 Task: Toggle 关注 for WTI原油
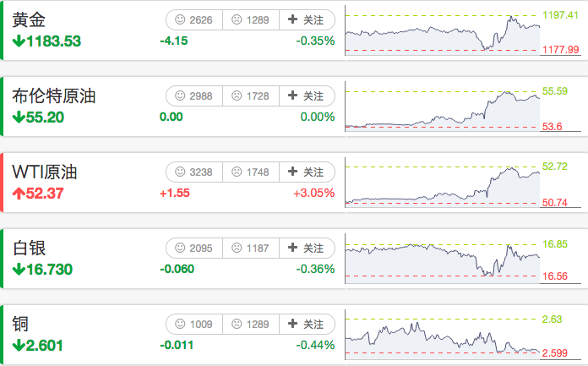pos(307,172)
